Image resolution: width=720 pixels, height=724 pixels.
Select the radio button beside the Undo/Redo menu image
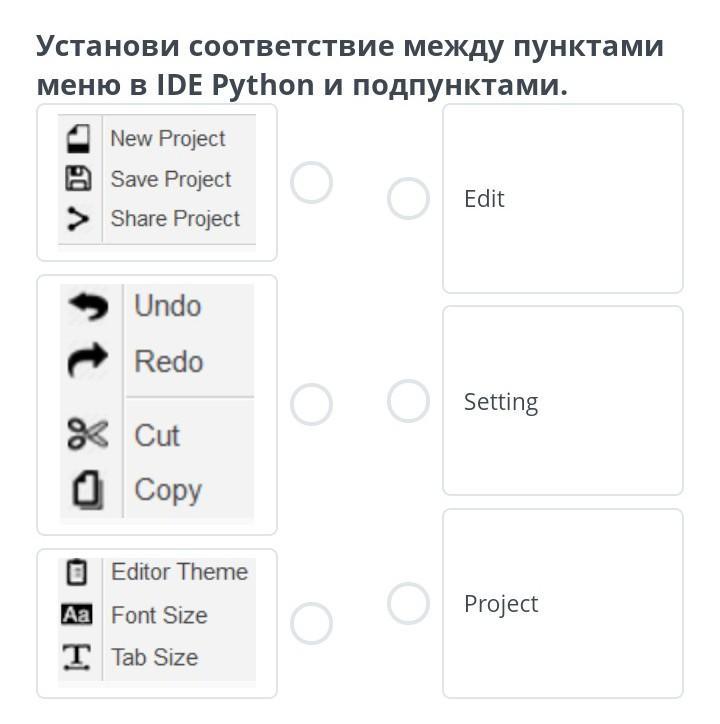click(x=311, y=404)
